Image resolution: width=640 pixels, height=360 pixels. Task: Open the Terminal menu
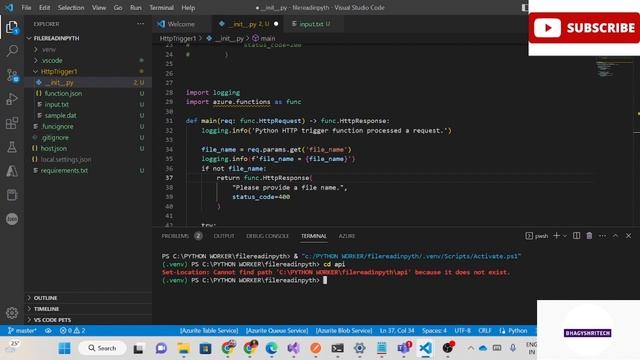161,8
